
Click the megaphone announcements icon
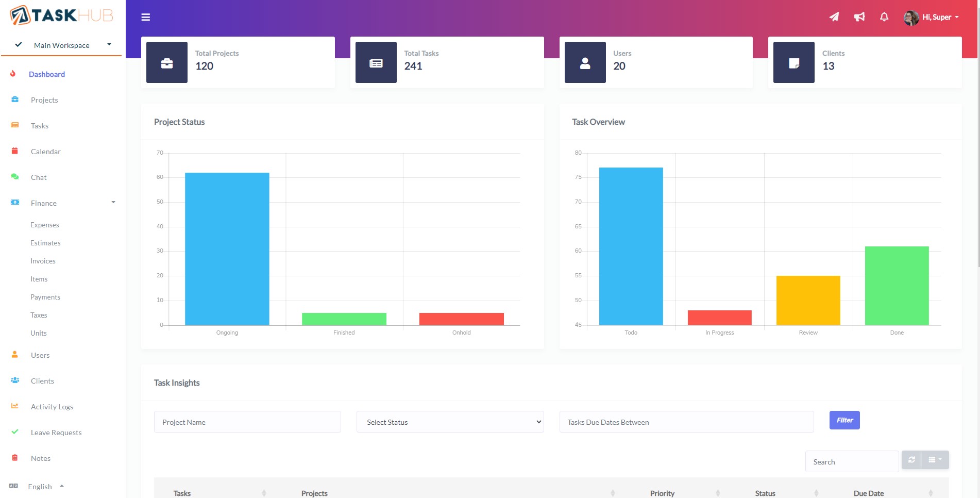click(859, 17)
